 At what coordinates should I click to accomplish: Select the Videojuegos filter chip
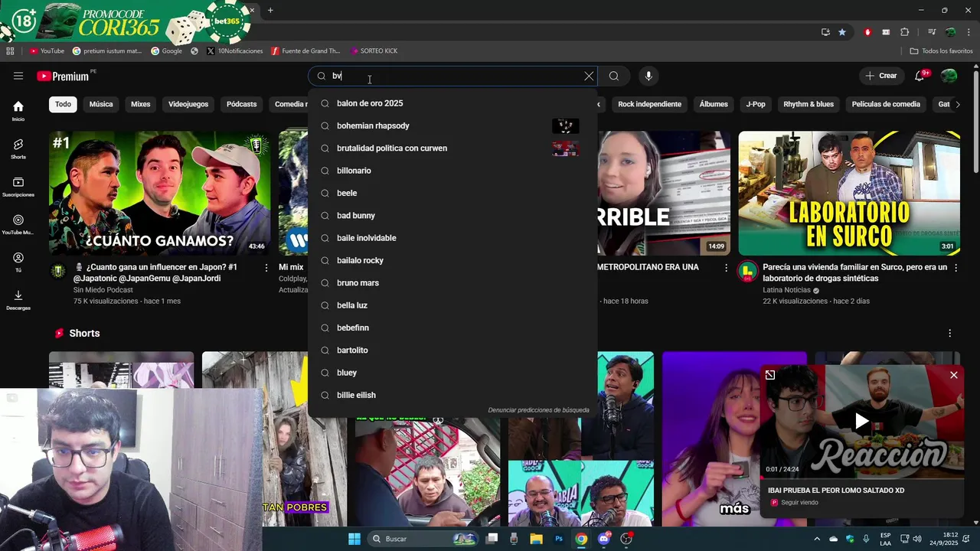188,104
